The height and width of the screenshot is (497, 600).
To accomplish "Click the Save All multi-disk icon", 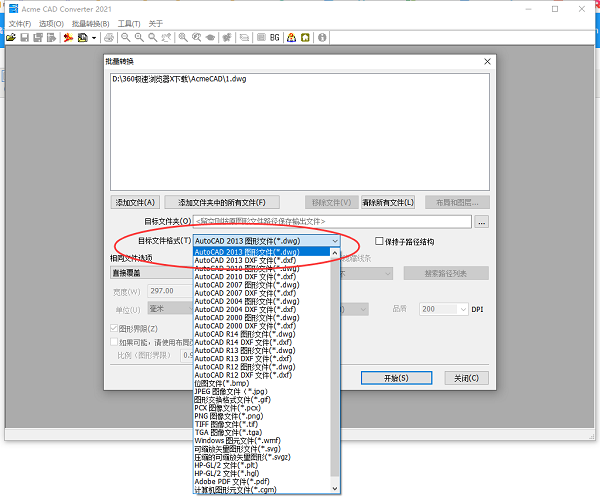I will (x=38, y=37).
